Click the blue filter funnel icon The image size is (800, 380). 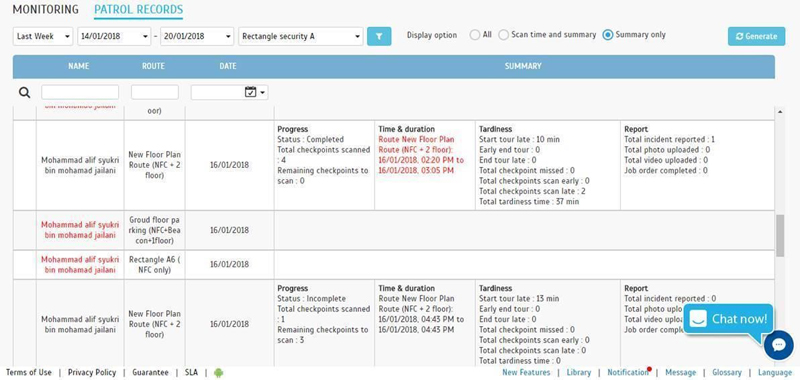[x=379, y=36]
